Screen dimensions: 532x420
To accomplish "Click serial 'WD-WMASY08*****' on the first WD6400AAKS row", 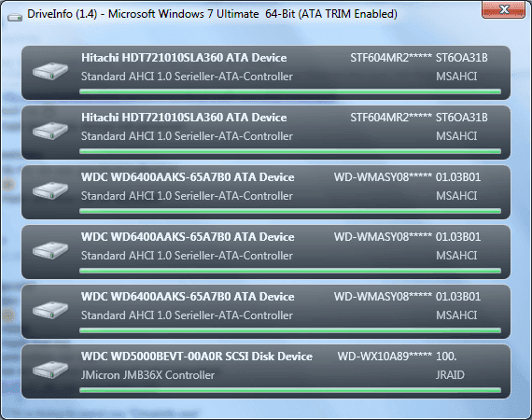I will [x=383, y=177].
